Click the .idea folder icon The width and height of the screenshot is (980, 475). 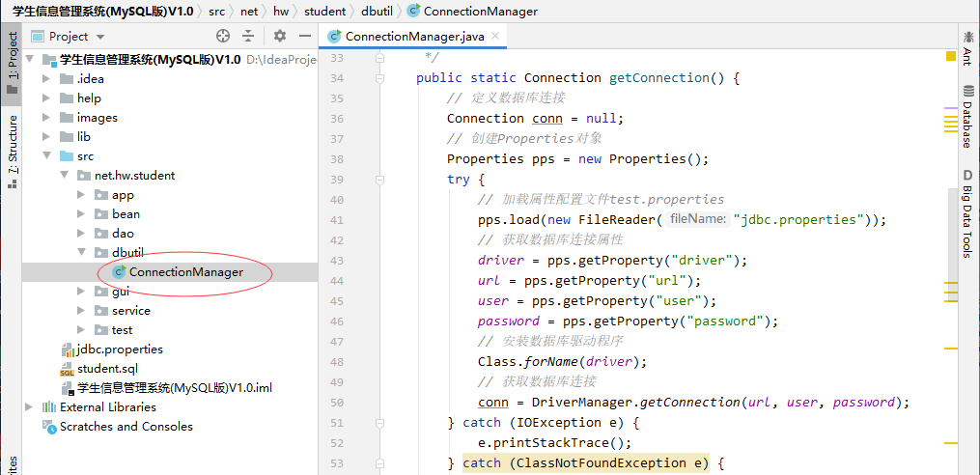click(67, 79)
